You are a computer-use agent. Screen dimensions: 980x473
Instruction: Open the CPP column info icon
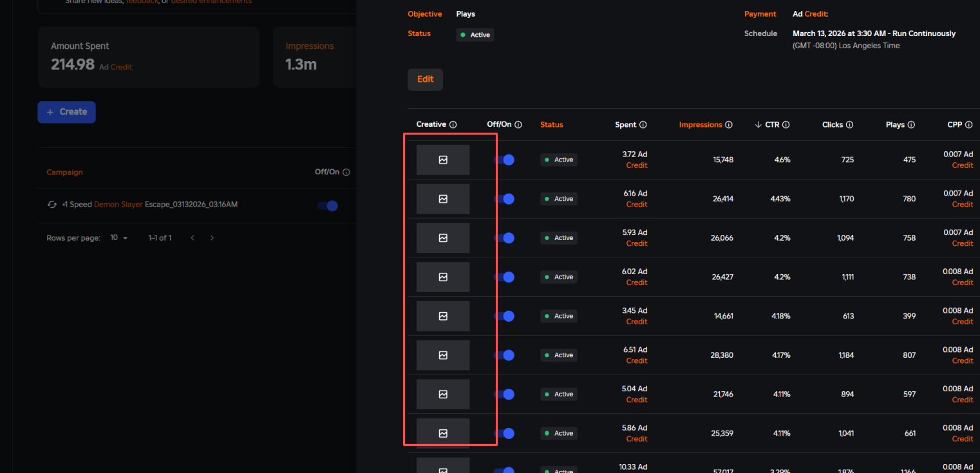pyautogui.click(x=969, y=125)
